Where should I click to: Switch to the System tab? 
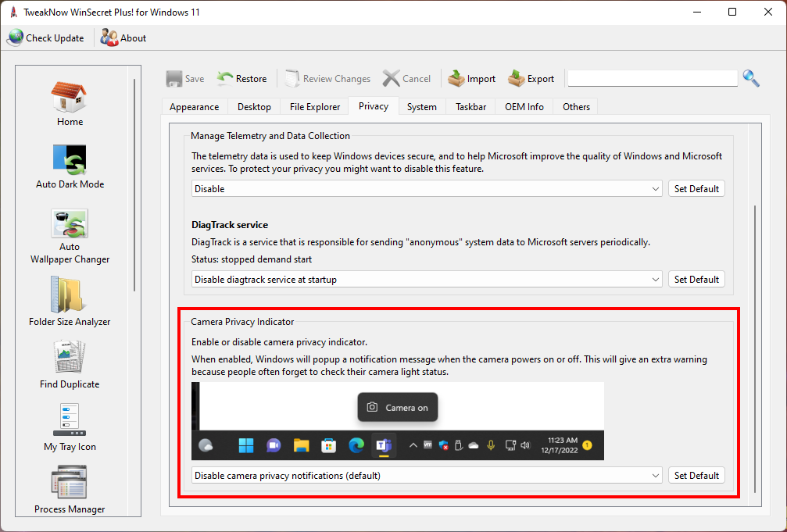pyautogui.click(x=421, y=107)
